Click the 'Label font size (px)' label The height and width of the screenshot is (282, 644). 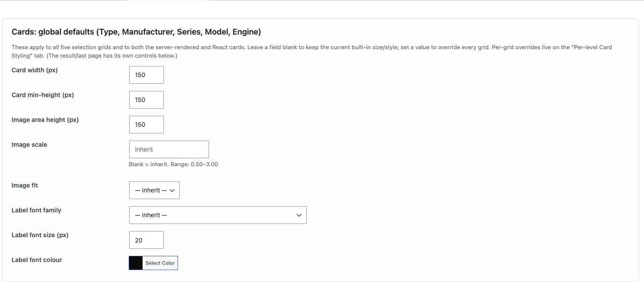pos(40,235)
